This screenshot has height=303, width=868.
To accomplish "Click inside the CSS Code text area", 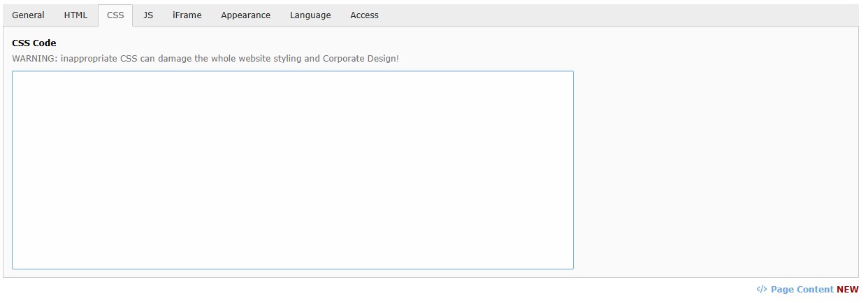I will click(x=292, y=169).
